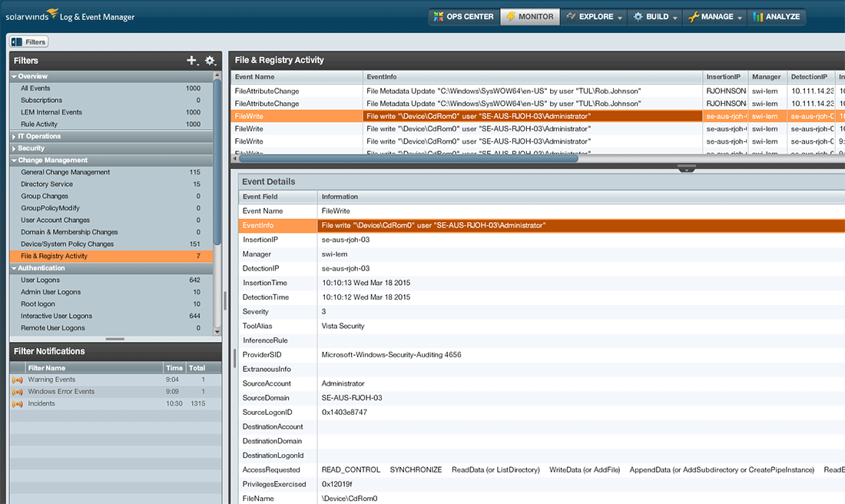Select the Rule Activity filter
This screenshot has width=845, height=504.
(x=111, y=124)
